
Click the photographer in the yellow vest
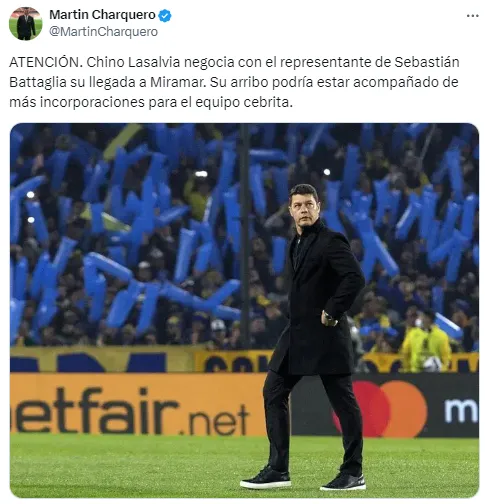click(x=425, y=342)
